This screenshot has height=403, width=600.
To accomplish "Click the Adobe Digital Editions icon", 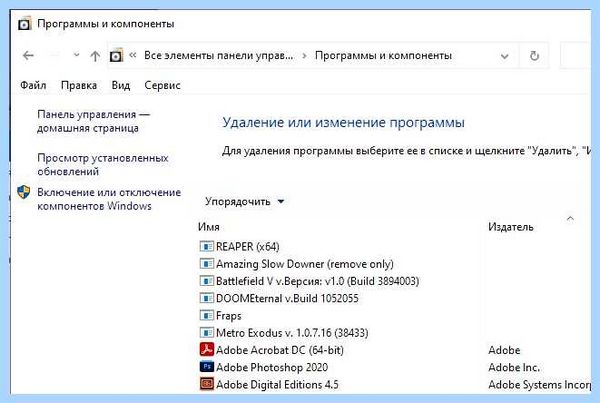I will [207, 383].
